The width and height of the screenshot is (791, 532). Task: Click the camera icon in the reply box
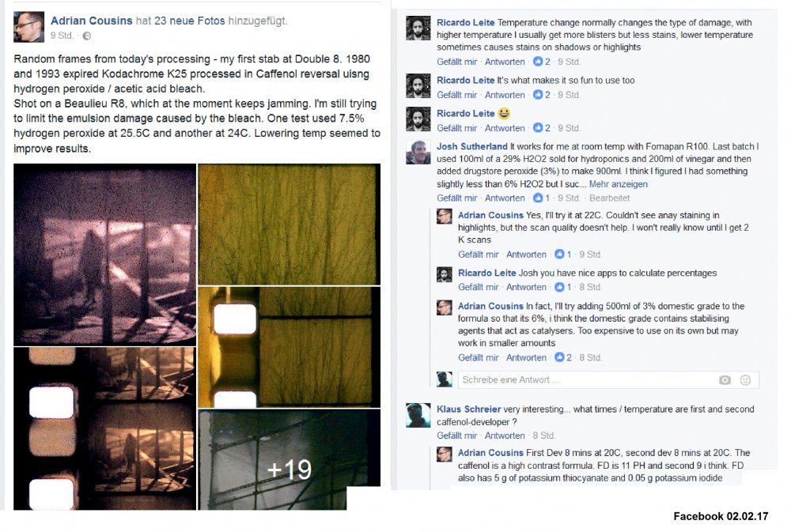pyautogui.click(x=725, y=379)
